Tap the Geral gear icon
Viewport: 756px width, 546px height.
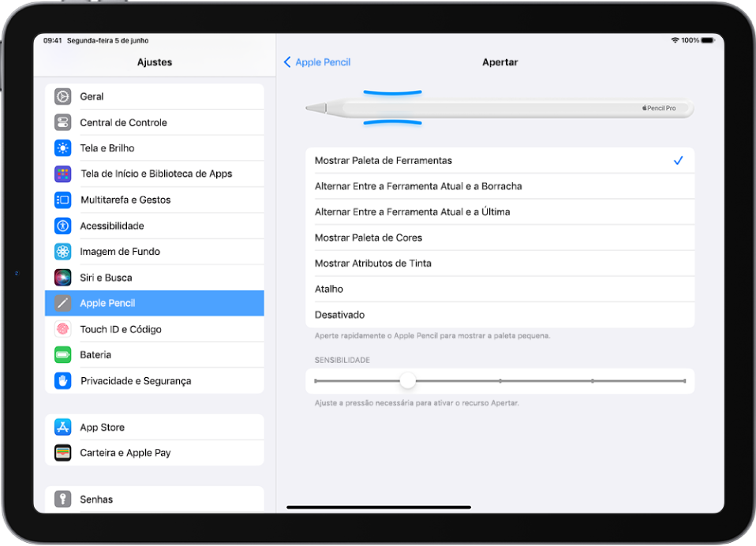[63, 96]
